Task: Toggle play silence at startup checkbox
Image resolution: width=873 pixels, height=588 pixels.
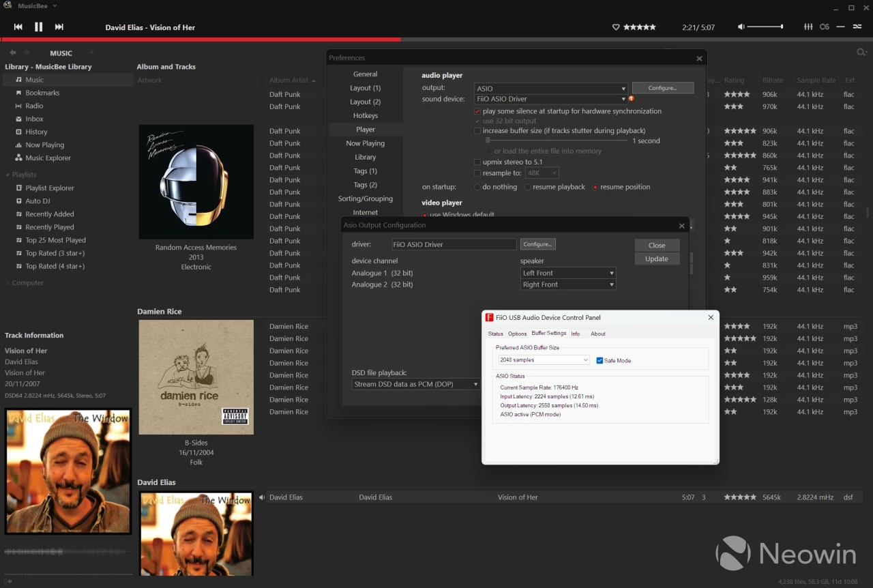Action: (x=477, y=111)
